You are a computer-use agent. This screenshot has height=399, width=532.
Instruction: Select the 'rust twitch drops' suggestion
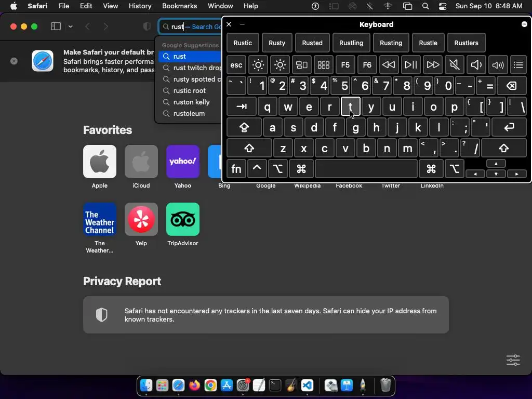coord(190,68)
